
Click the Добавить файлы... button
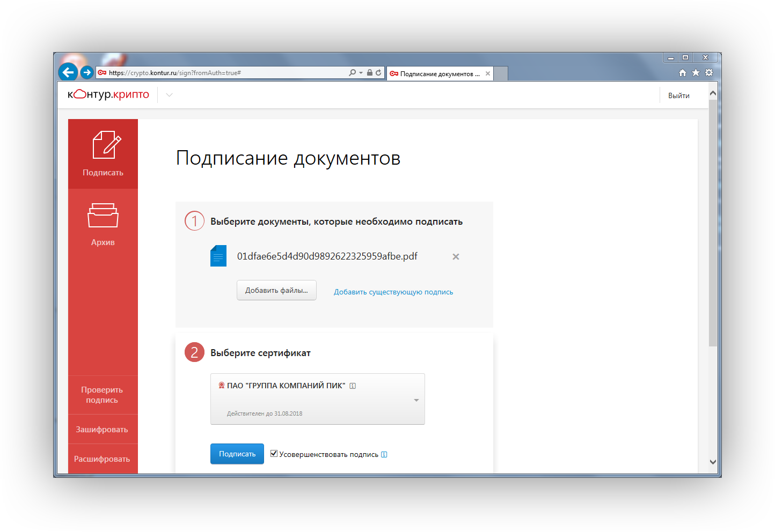click(x=276, y=290)
